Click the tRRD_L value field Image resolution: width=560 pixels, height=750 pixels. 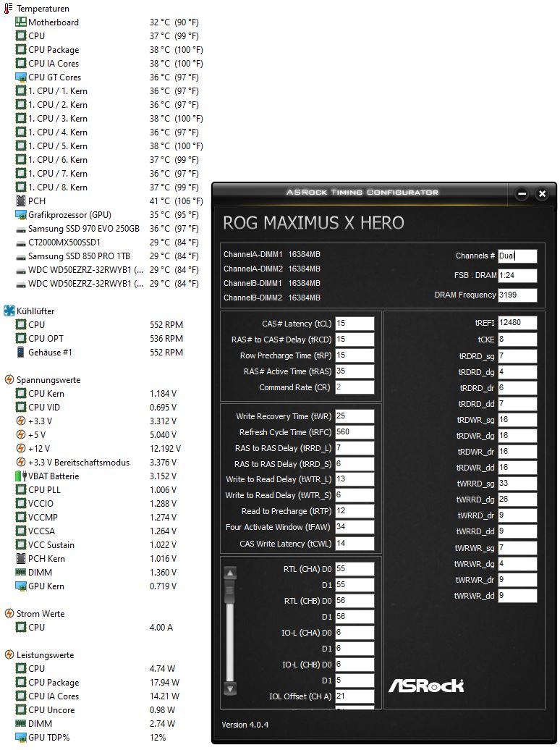pos(355,447)
